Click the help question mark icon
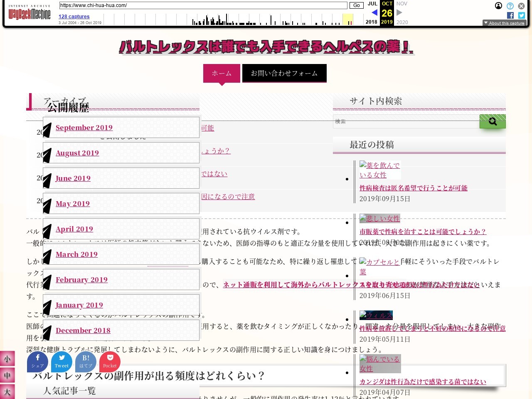 click(510, 6)
